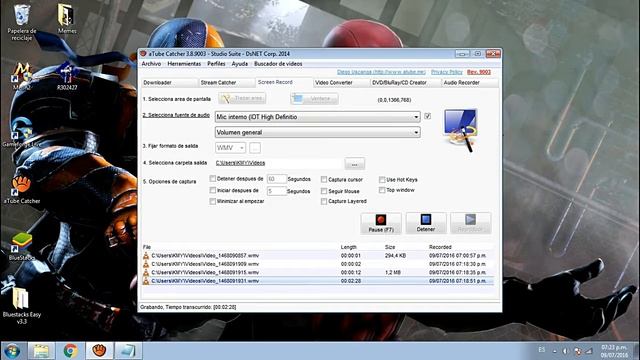Open the Papelera de reciclaje desktop icon

(22, 22)
